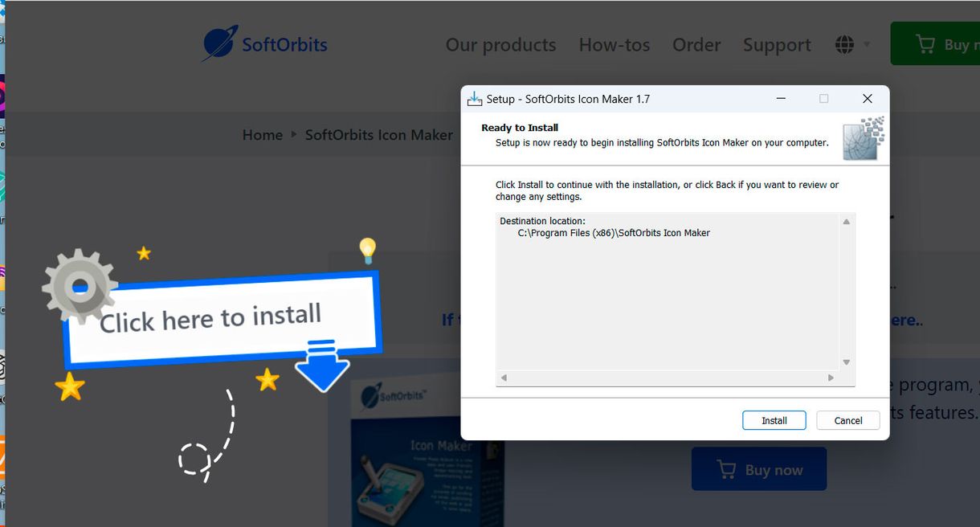Image resolution: width=980 pixels, height=527 pixels.
Task: Open the globe language selector
Action: 844,44
